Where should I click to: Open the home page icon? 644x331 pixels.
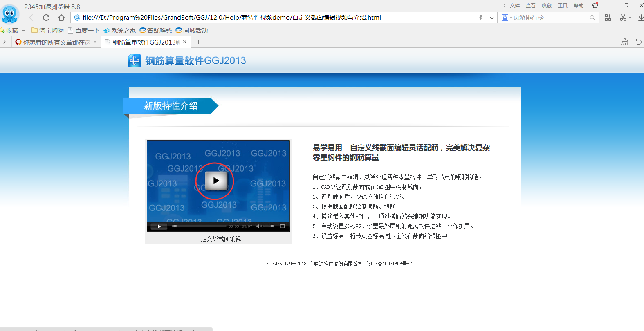pos(61,18)
